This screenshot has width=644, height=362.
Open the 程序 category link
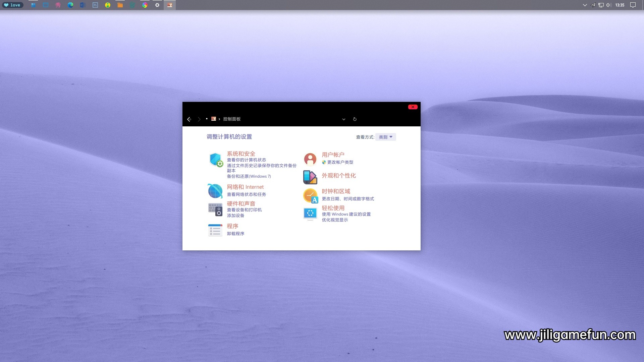[232, 226]
